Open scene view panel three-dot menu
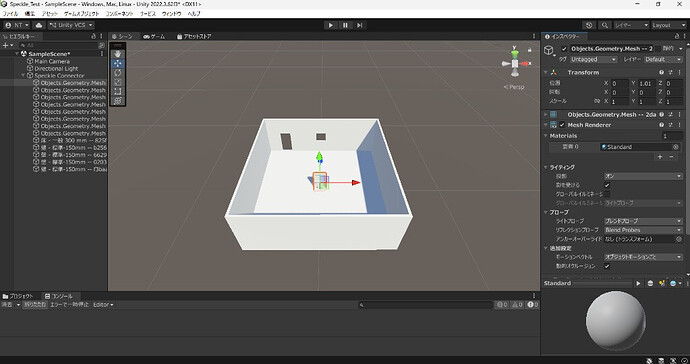 tap(534, 36)
